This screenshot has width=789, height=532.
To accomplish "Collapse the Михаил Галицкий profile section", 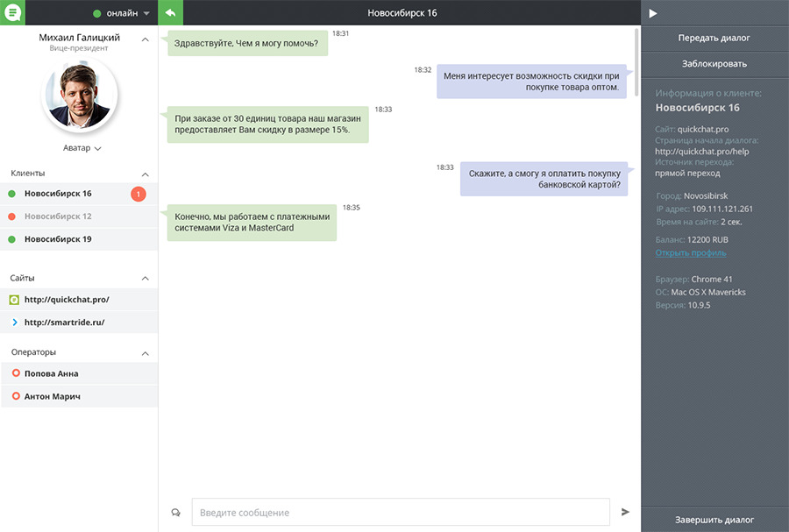I will (x=146, y=39).
